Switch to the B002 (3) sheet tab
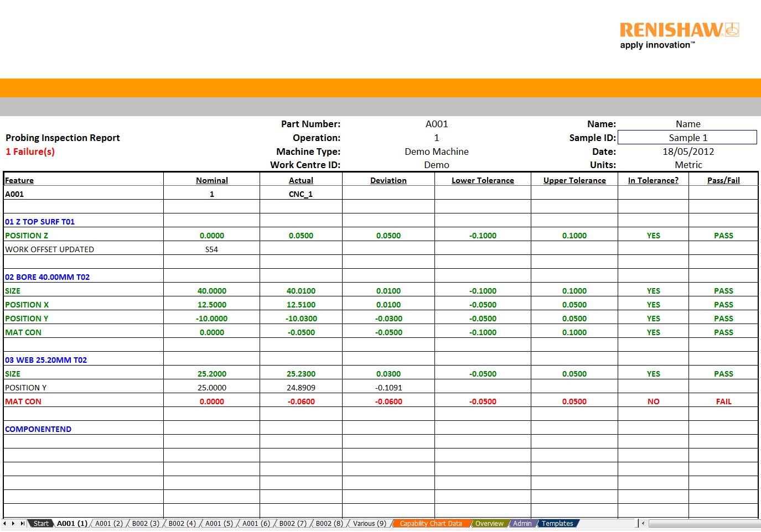 pyautogui.click(x=146, y=524)
